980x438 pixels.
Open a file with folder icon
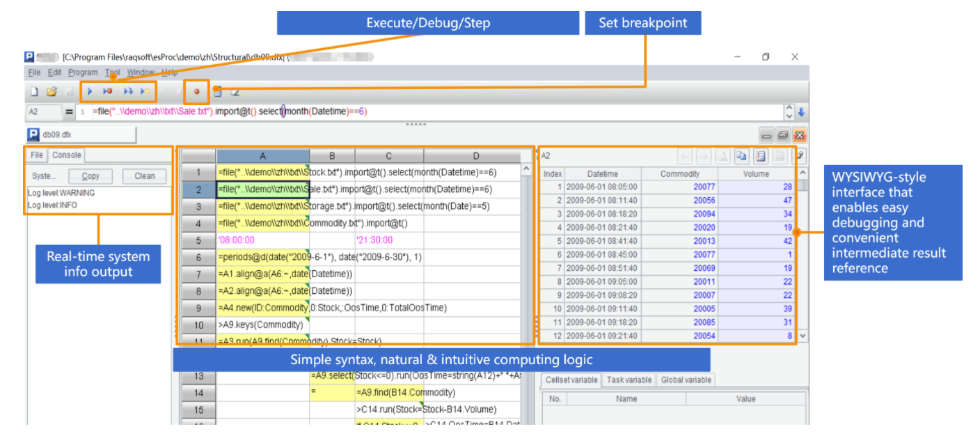[52, 91]
